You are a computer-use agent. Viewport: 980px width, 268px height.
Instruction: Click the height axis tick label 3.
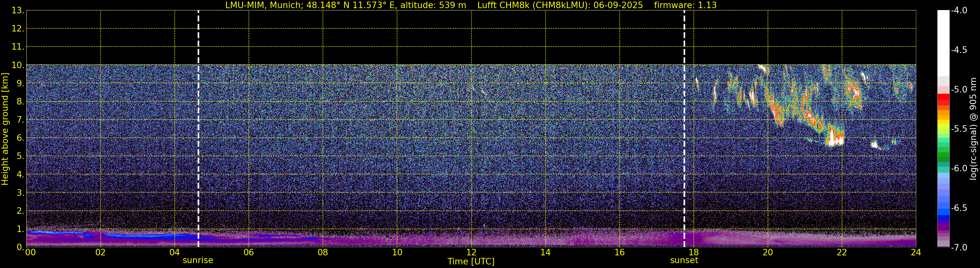tap(20, 193)
